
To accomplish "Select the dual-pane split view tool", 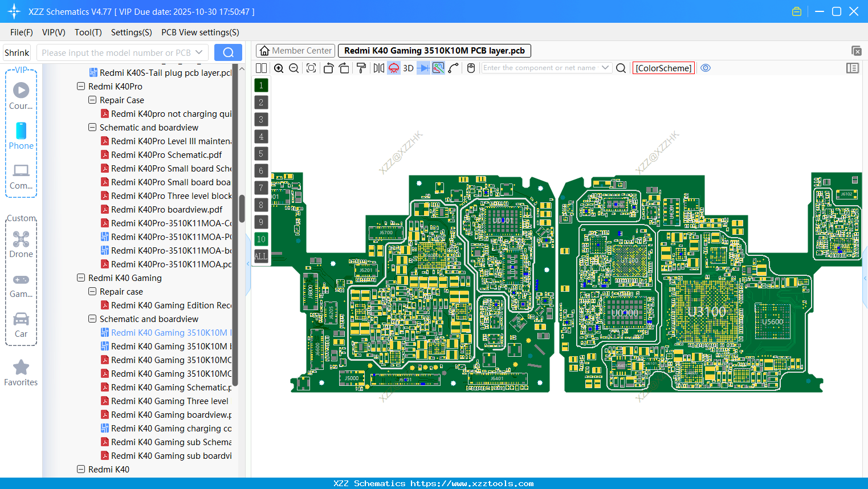I will pyautogui.click(x=261, y=67).
